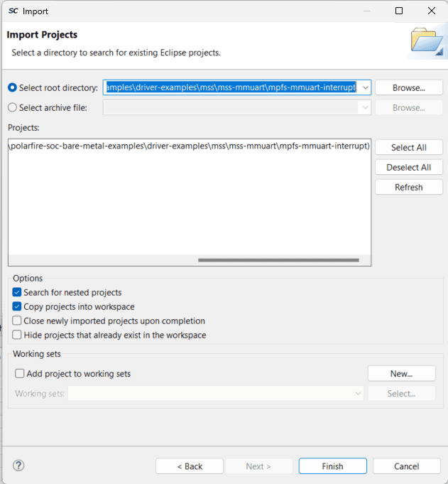Maximize the Import dialog window
This screenshot has width=448, height=484.
399,11
